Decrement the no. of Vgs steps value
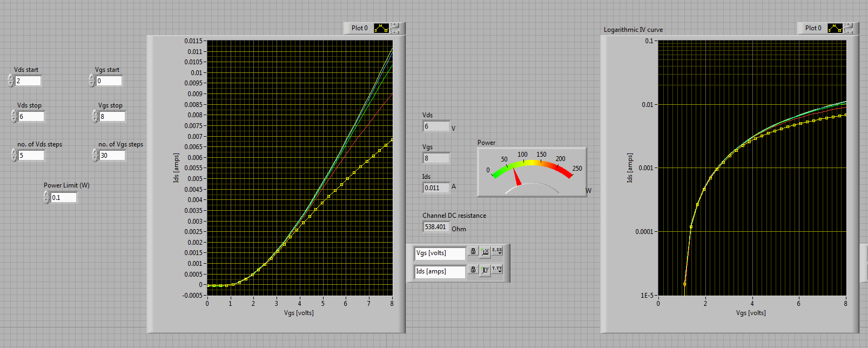The height and width of the screenshot is (348, 868). tap(95, 158)
